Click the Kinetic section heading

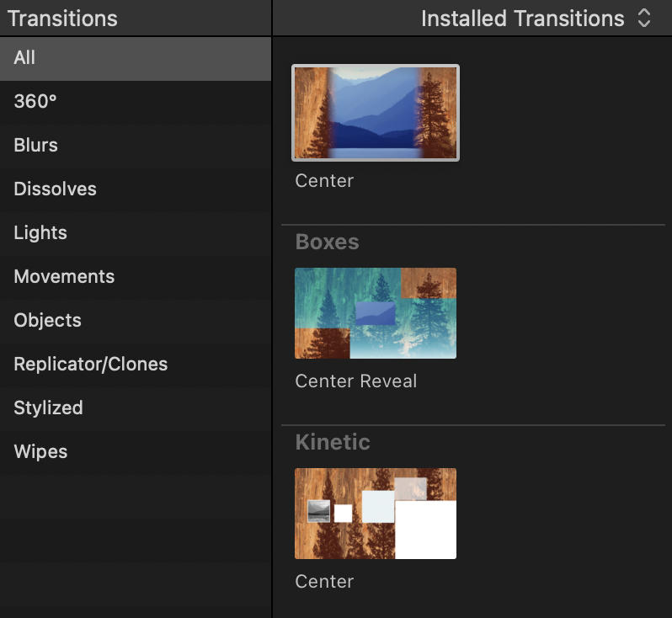coord(333,442)
